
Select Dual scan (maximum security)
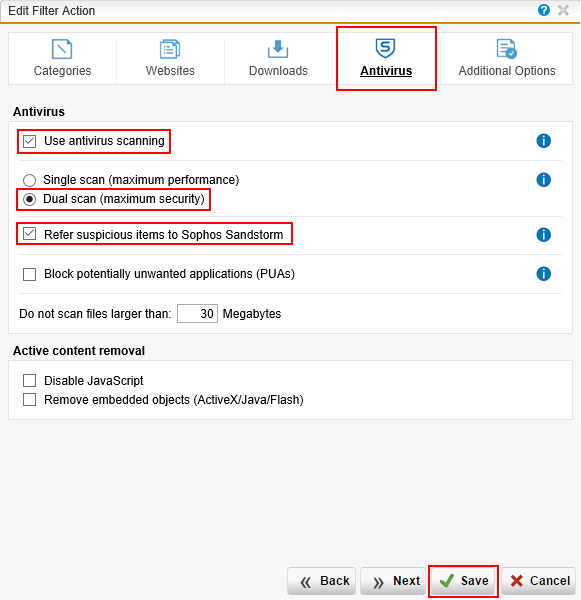[29, 199]
